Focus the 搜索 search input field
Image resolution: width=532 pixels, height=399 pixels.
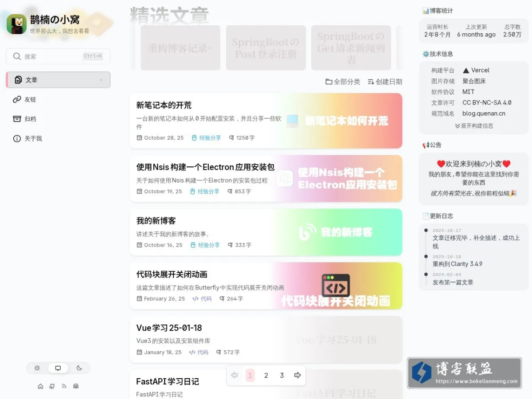[x=58, y=56]
